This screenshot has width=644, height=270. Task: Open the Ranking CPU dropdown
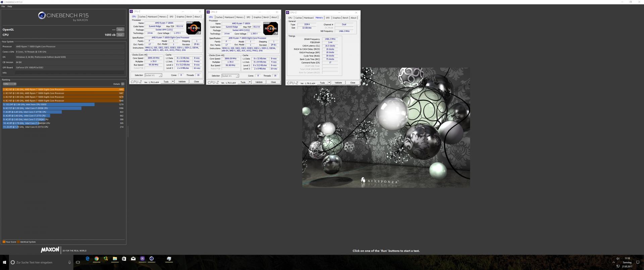(9, 84)
